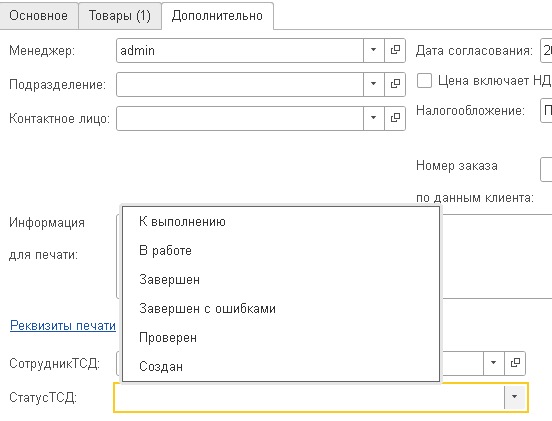The height and width of the screenshot is (421, 552).
Task: Pick the Создан status option
Action: tap(281, 366)
